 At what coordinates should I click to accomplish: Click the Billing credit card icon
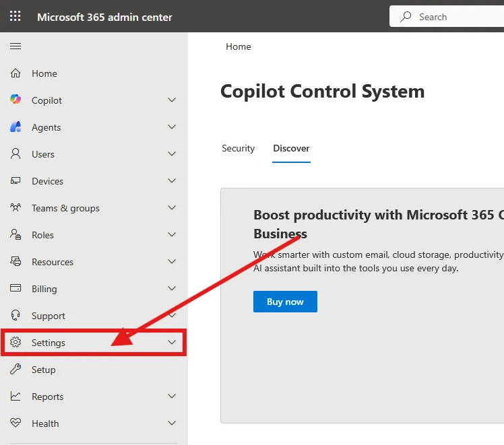pos(15,288)
